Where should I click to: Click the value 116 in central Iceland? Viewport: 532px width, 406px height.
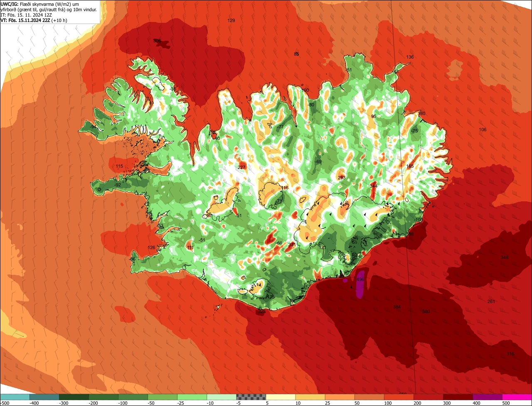click(284, 188)
